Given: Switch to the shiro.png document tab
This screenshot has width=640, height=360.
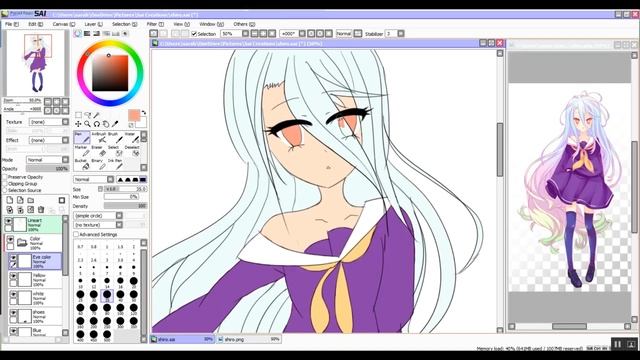Looking at the screenshot, I should [249, 339].
